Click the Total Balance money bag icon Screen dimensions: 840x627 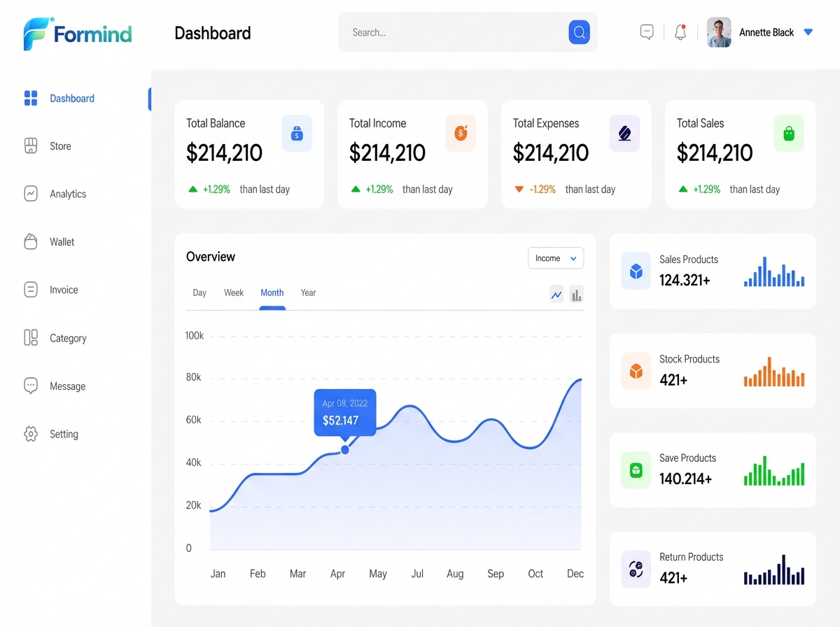(x=297, y=133)
